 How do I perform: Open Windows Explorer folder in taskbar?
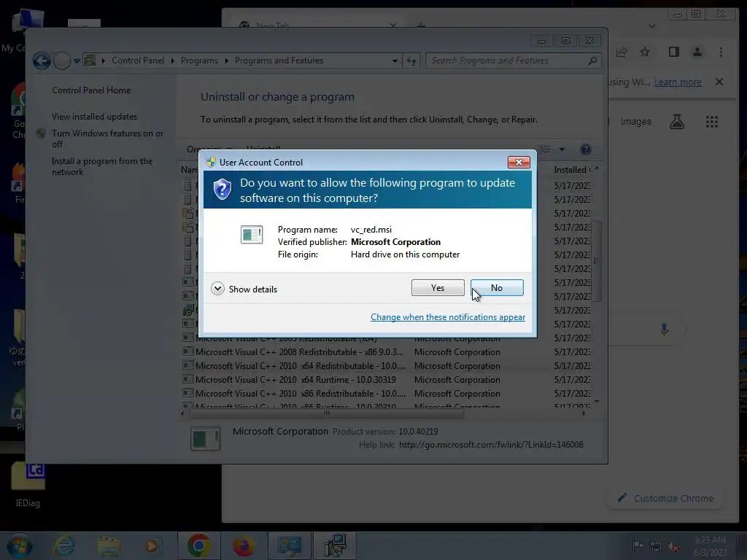tap(109, 545)
